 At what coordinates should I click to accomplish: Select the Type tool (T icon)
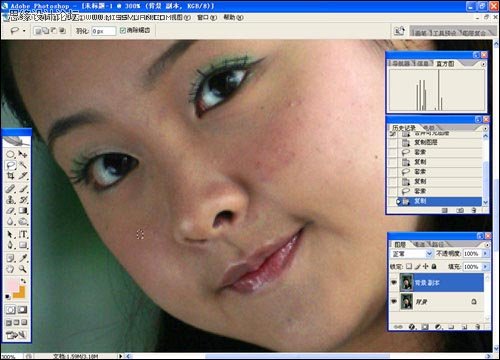(x=23, y=234)
